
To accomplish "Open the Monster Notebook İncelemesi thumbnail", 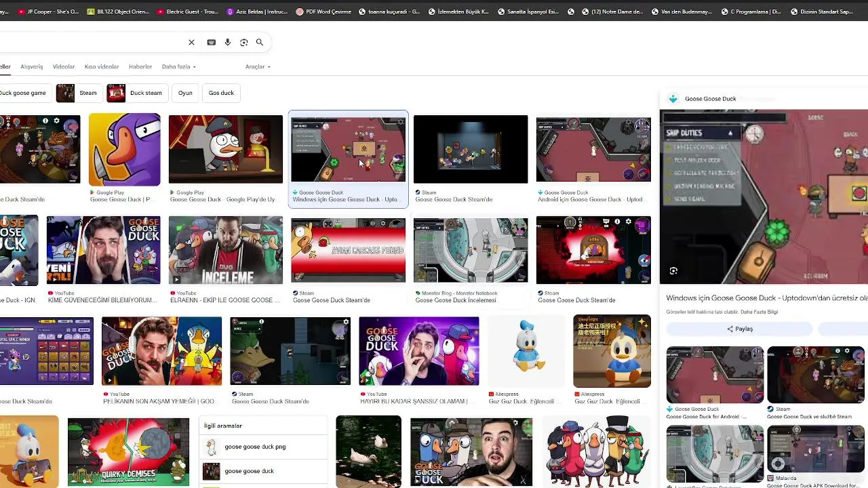I will pyautogui.click(x=471, y=250).
